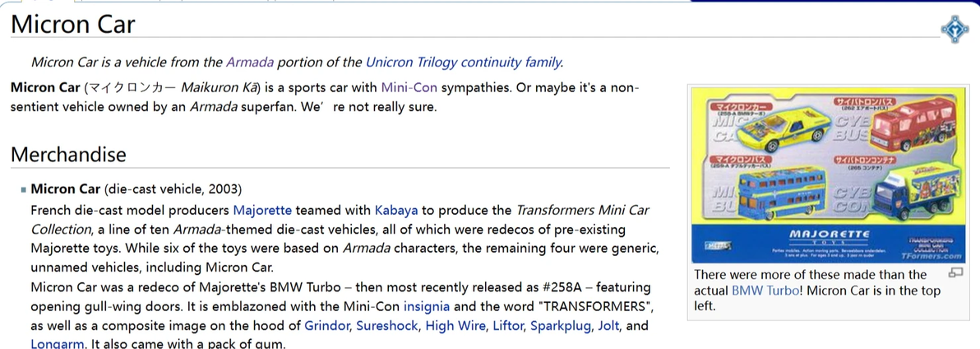The image size is (980, 349).
Task: Click the Micron Car page title
Action: 73,25
